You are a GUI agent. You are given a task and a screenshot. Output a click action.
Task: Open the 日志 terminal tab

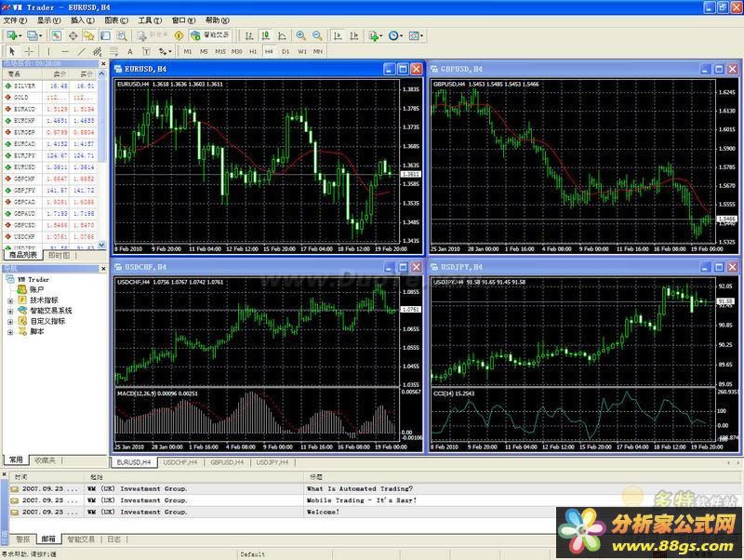click(x=113, y=540)
